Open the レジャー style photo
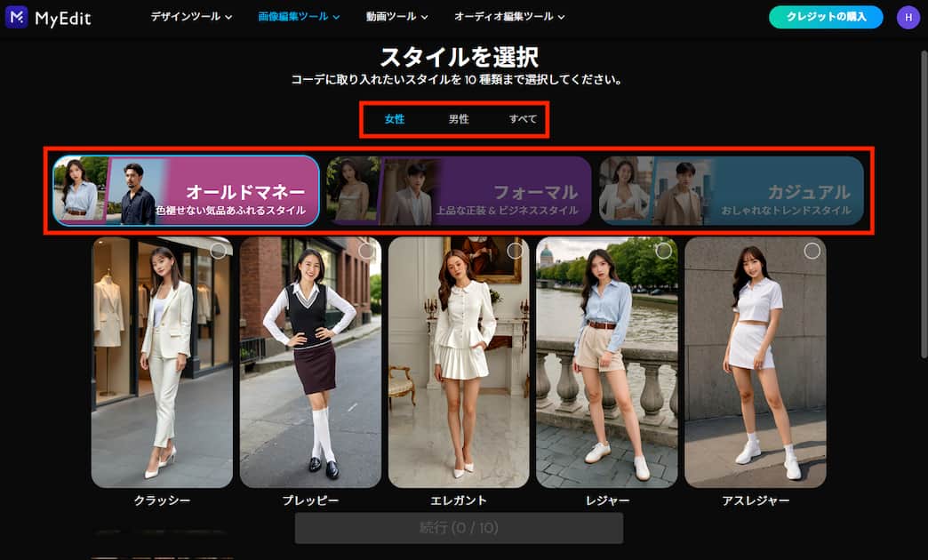 click(607, 363)
